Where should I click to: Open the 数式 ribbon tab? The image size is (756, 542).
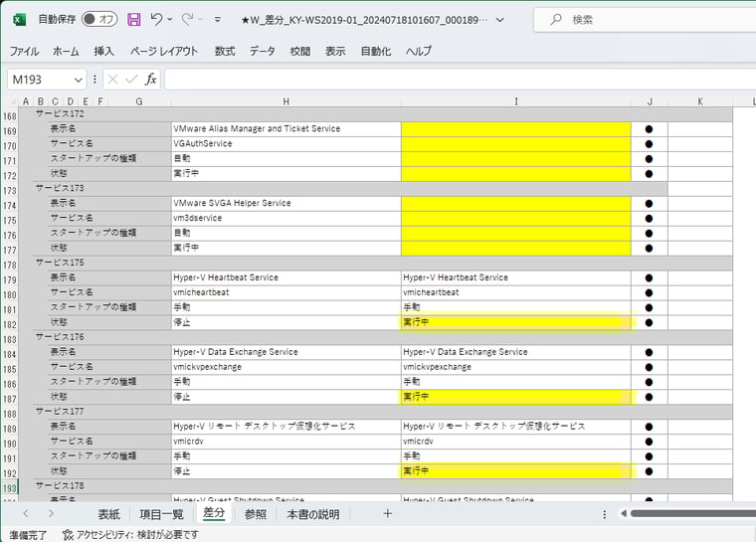coord(225,51)
